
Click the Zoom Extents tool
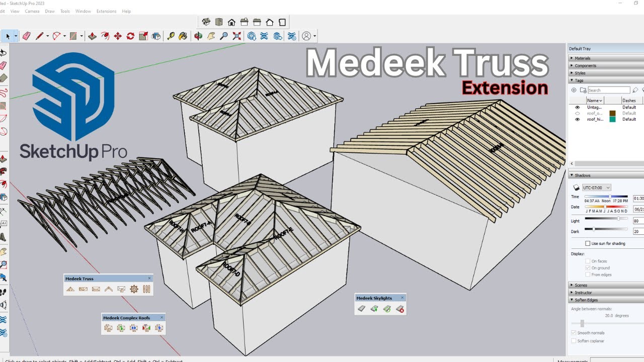click(236, 36)
